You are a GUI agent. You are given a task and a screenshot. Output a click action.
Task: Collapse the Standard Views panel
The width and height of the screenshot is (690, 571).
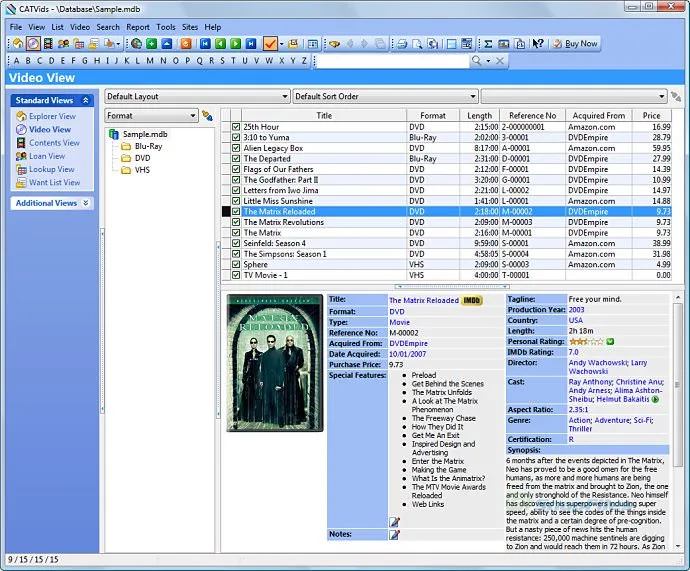[x=85, y=100]
